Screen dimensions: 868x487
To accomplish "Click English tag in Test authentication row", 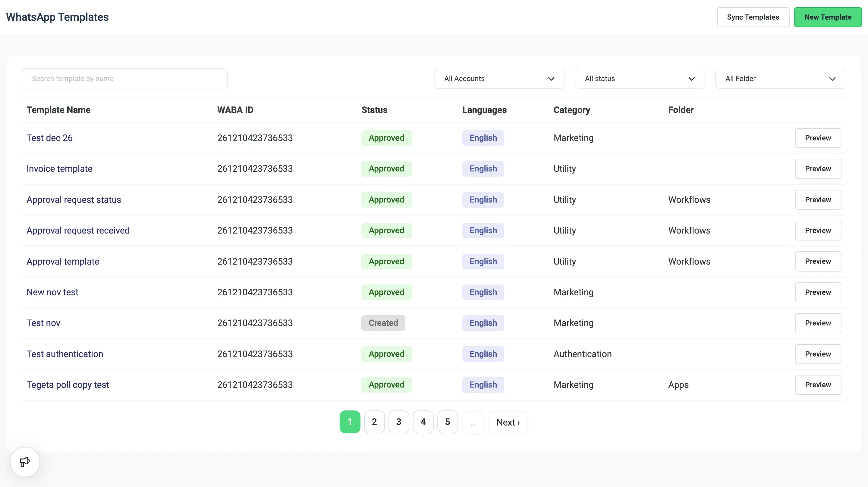I will coord(483,354).
